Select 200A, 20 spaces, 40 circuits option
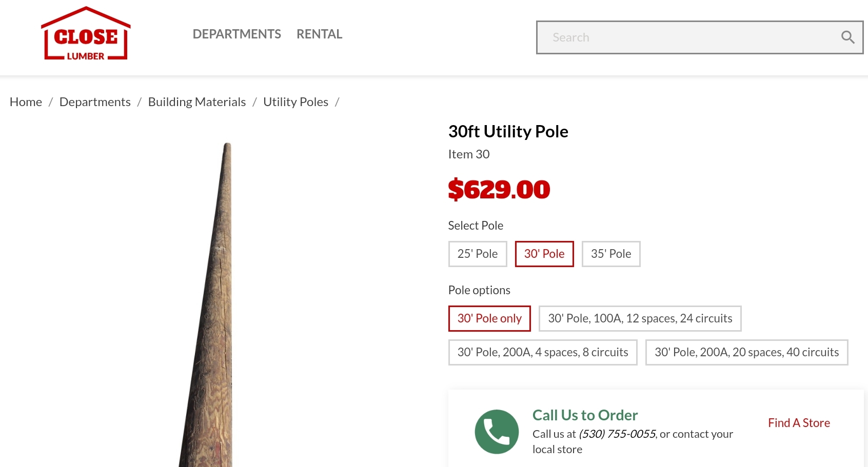This screenshot has height=467, width=868. (746, 352)
